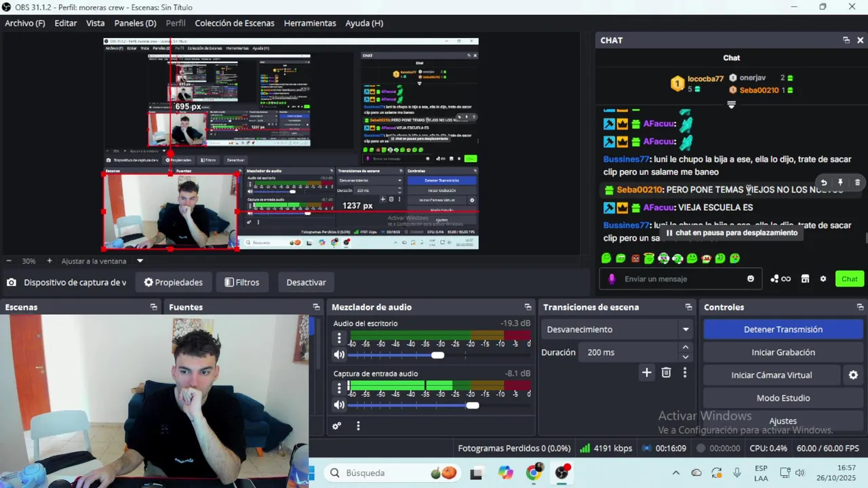Click the Duración 200 ms field

click(627, 352)
